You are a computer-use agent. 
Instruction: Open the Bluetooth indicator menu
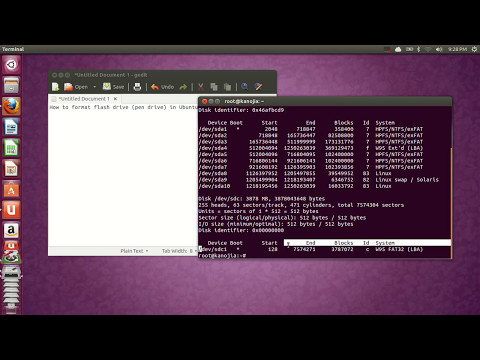click(419, 49)
